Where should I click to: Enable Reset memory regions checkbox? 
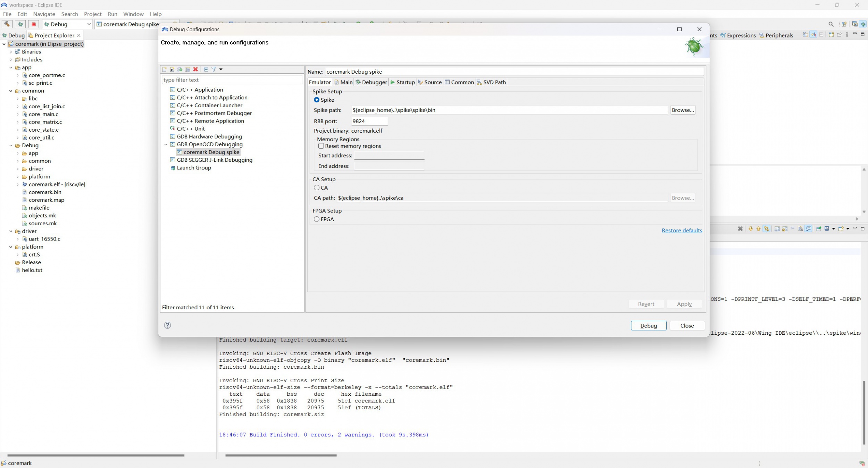(x=321, y=146)
